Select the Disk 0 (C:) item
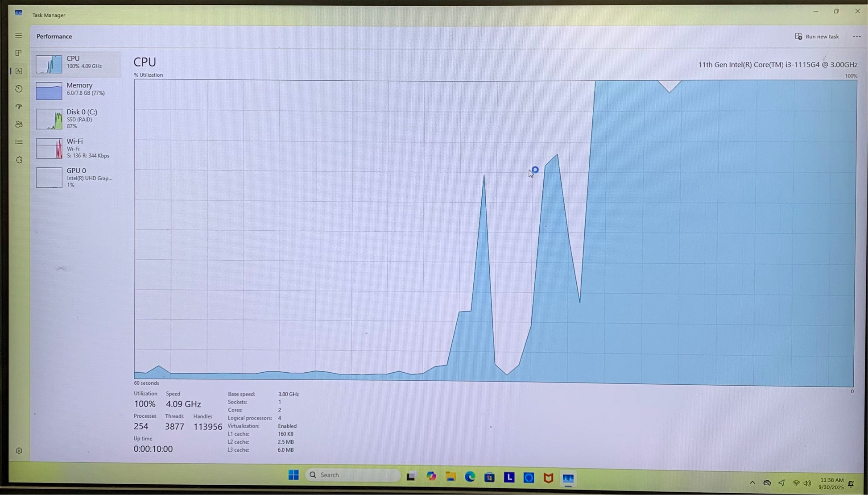This screenshot has width=868, height=495. click(x=77, y=119)
